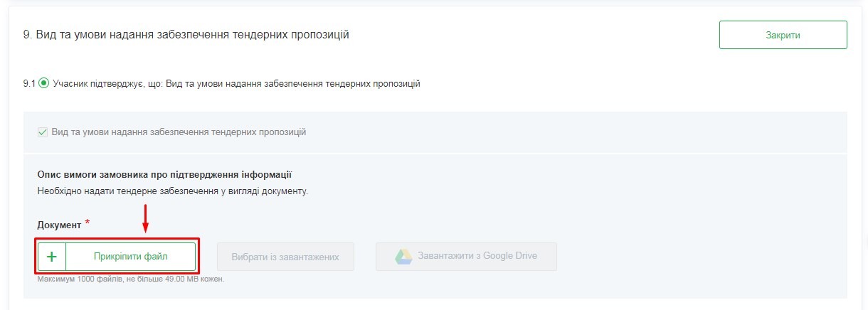Click the Учасник підтверджує radio label
The image size is (868, 310).
click(236, 84)
